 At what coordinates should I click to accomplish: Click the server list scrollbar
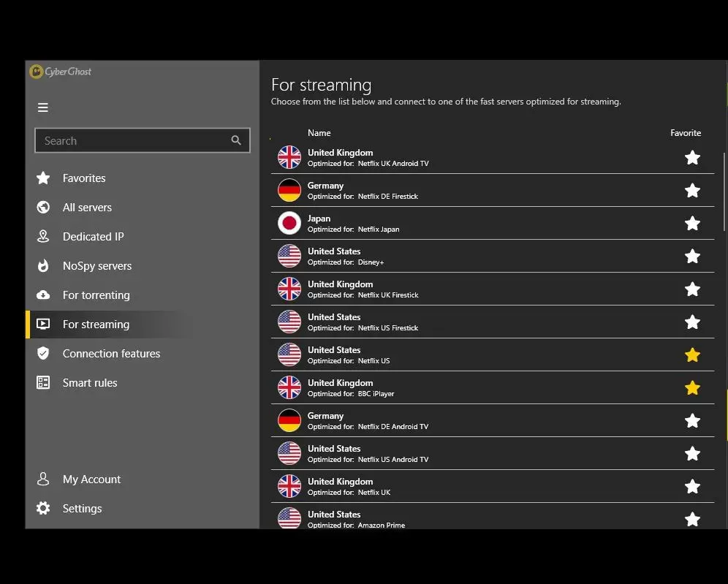(724, 191)
